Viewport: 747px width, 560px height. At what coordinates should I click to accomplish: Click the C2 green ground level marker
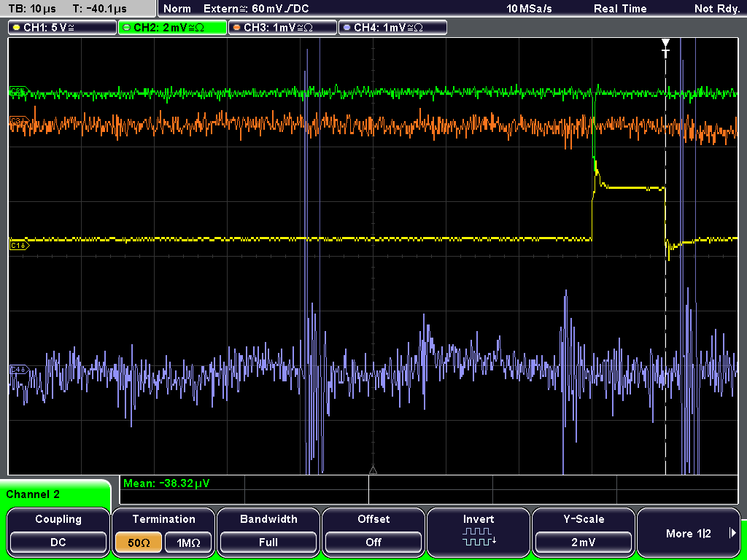coord(19,91)
